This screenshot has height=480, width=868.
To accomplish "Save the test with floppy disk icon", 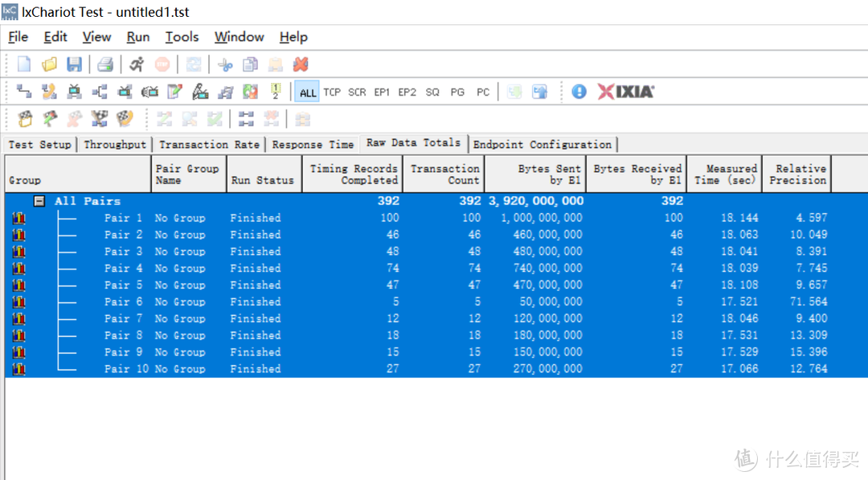I will pos(74,64).
